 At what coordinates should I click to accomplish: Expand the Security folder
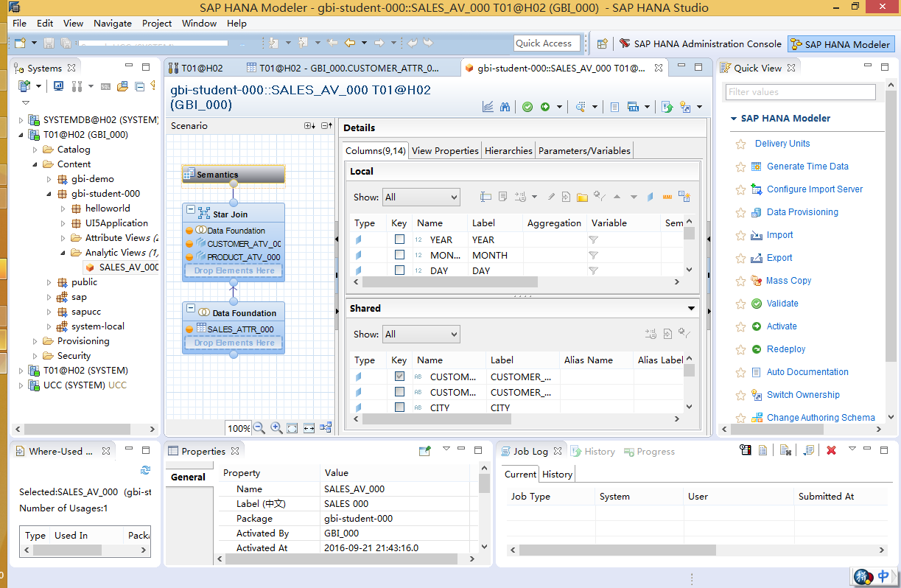coord(35,356)
